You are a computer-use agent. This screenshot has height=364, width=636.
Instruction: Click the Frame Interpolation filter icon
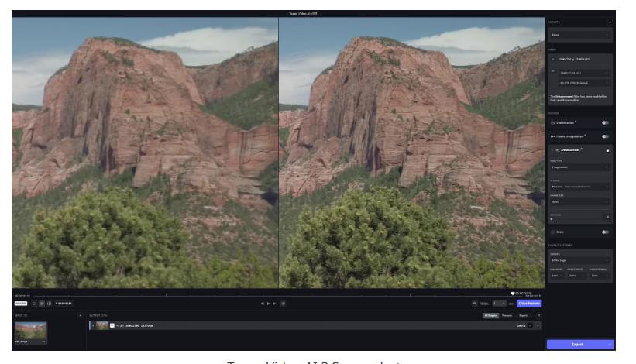coord(552,136)
